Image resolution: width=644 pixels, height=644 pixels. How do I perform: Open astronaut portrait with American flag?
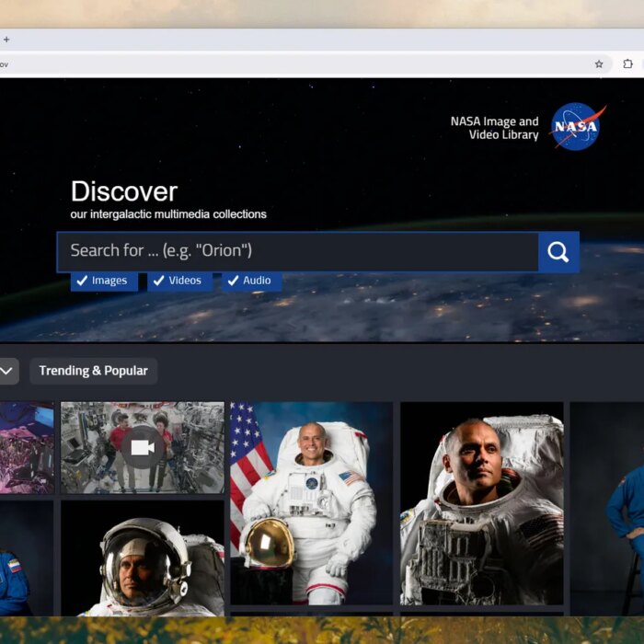click(x=311, y=503)
